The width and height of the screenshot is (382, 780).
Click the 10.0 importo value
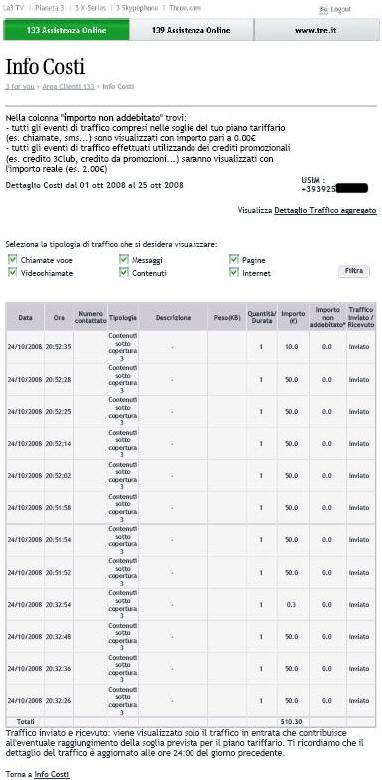(x=292, y=347)
